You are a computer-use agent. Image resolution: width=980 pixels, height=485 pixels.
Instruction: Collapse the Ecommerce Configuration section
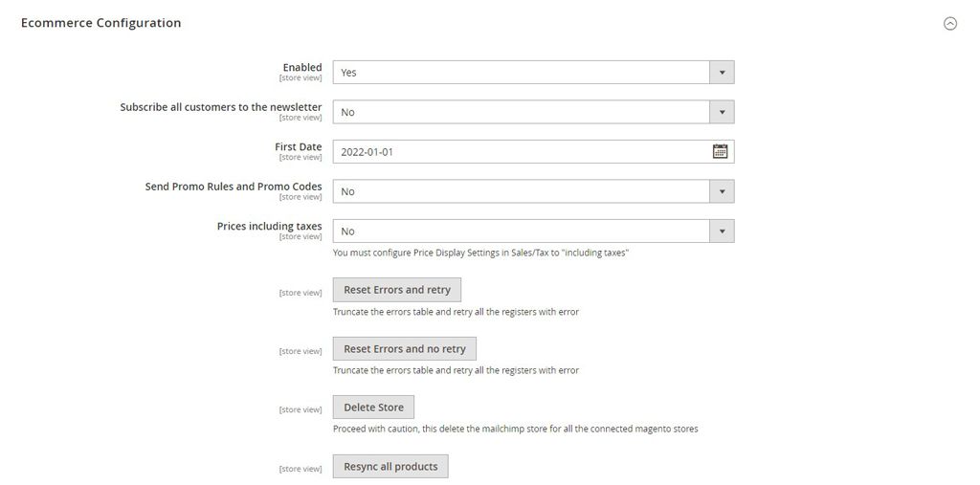pyautogui.click(x=950, y=24)
